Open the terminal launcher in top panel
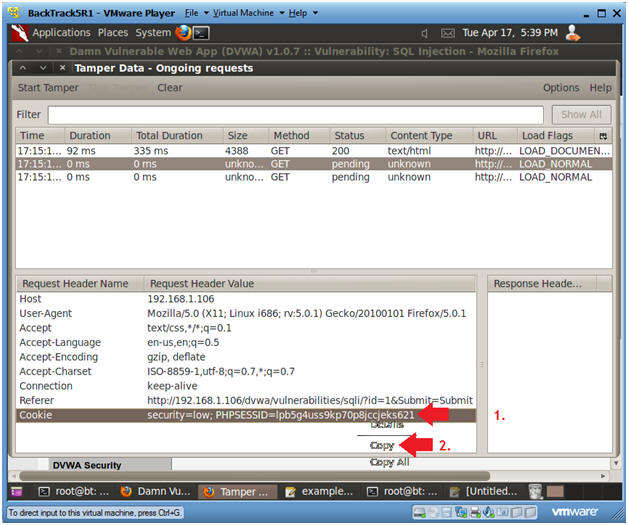Viewport: 628px width, 525px height. pos(201,33)
